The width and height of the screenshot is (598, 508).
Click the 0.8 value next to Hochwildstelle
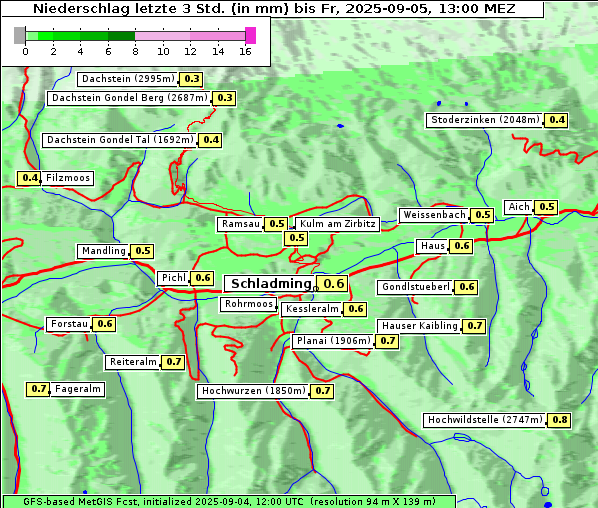point(559,420)
